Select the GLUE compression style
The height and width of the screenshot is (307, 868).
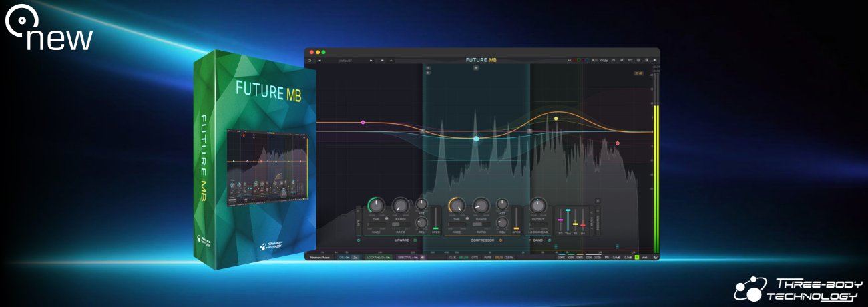[452, 256]
